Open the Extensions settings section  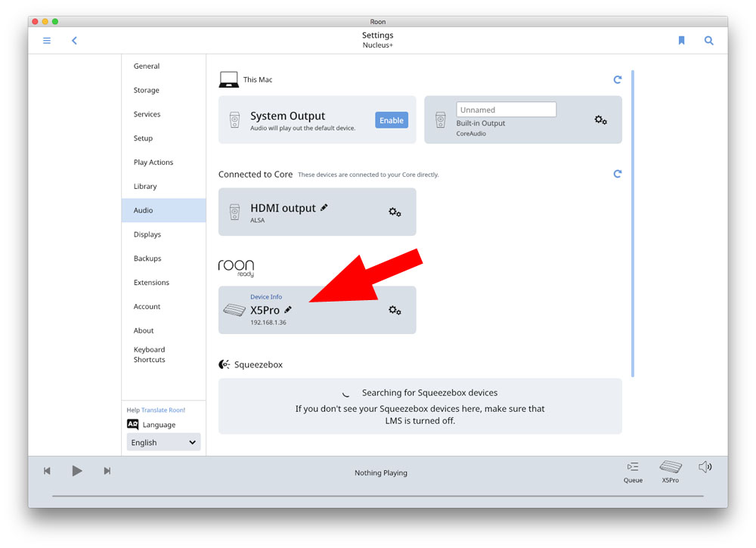click(151, 283)
